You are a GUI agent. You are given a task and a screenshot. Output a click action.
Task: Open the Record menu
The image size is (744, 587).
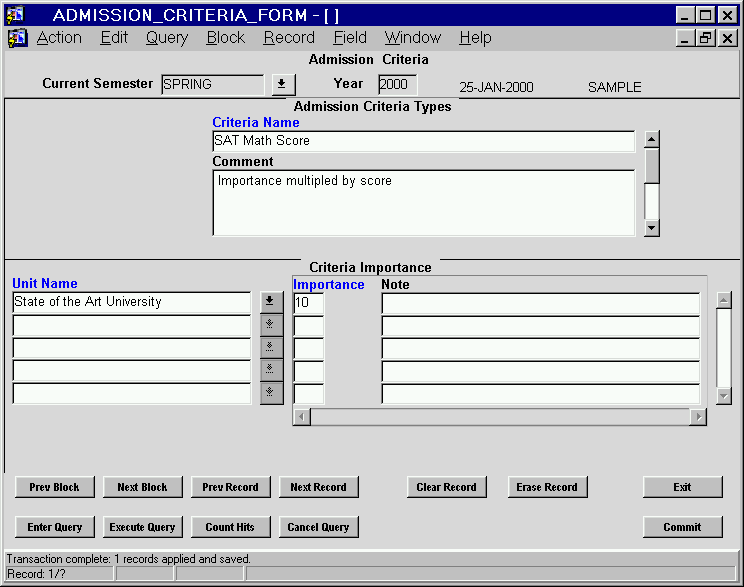289,37
